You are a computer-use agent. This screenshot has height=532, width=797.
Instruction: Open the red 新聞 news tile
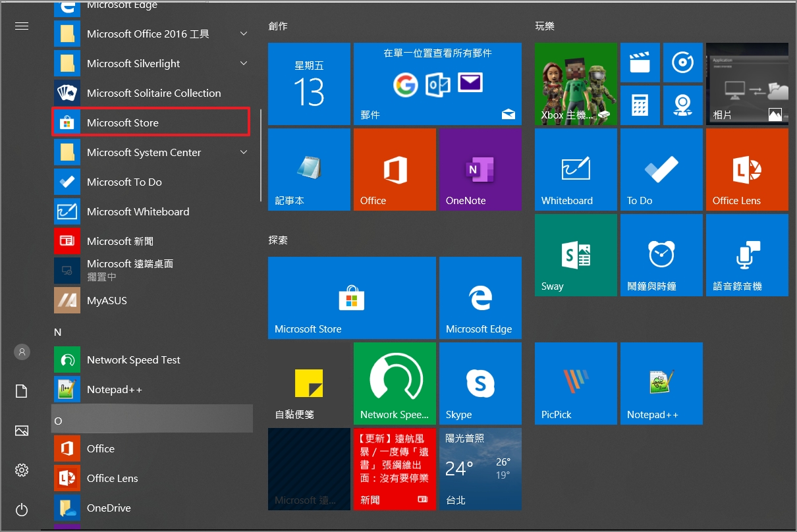pyautogui.click(x=395, y=469)
